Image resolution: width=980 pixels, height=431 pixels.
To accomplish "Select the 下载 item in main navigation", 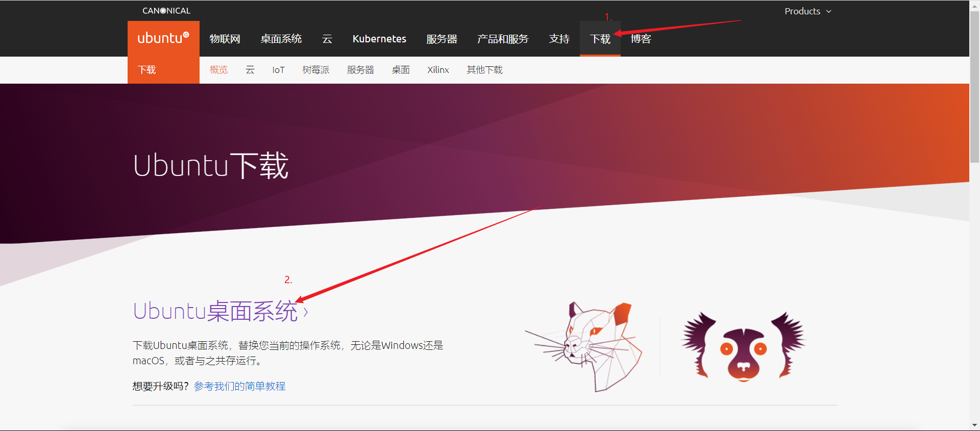I will point(600,39).
